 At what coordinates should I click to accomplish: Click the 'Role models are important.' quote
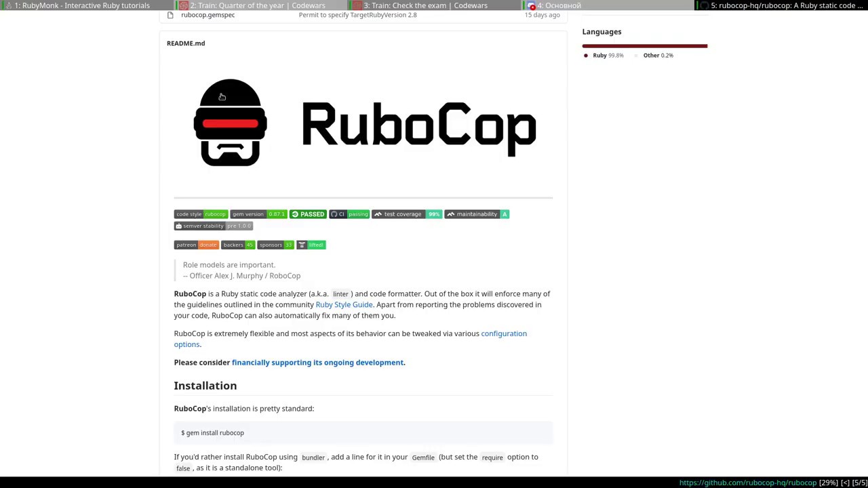pyautogui.click(x=229, y=265)
